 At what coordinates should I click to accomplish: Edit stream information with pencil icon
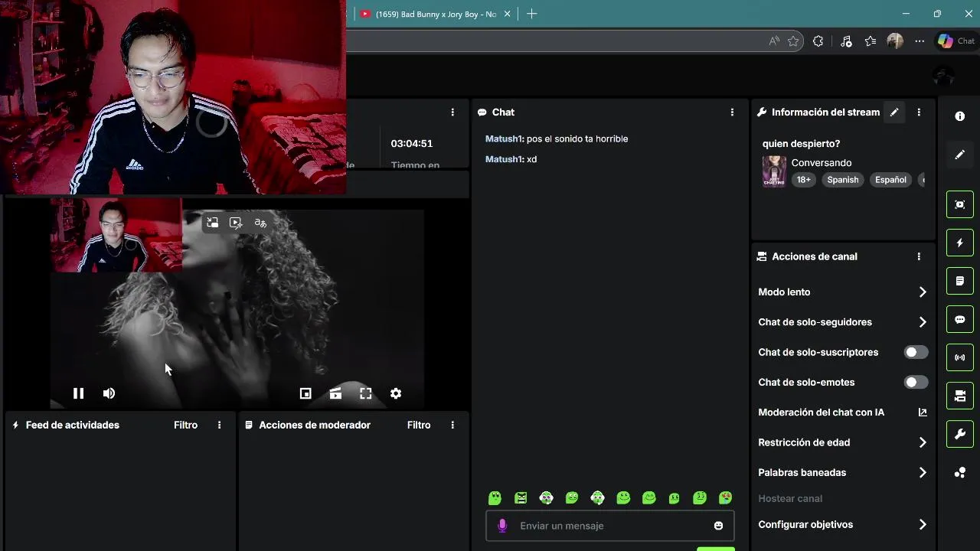(893, 112)
